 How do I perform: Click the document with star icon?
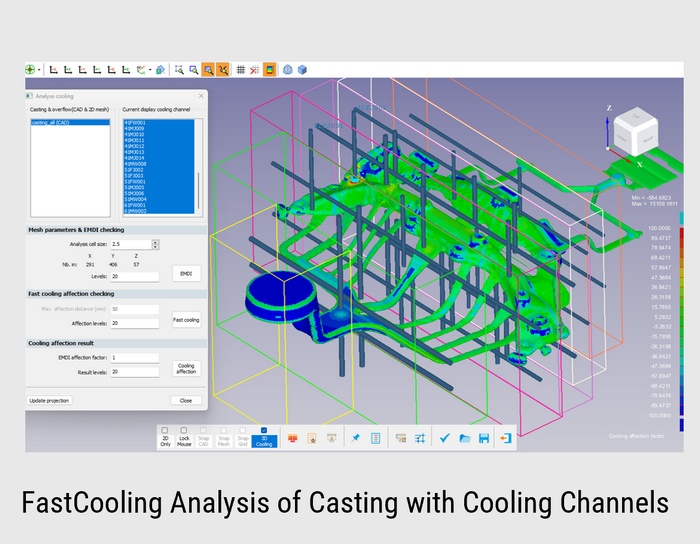tap(312, 438)
